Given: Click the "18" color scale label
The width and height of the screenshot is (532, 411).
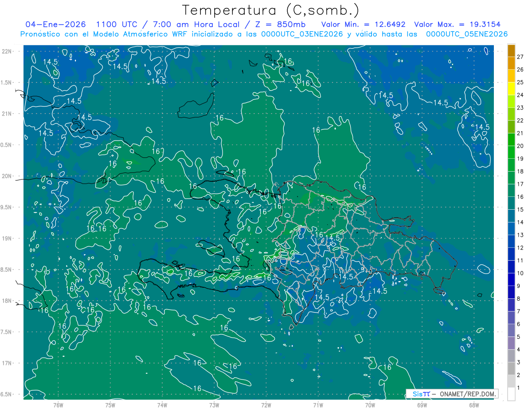Looking at the screenshot, I should click(520, 172).
